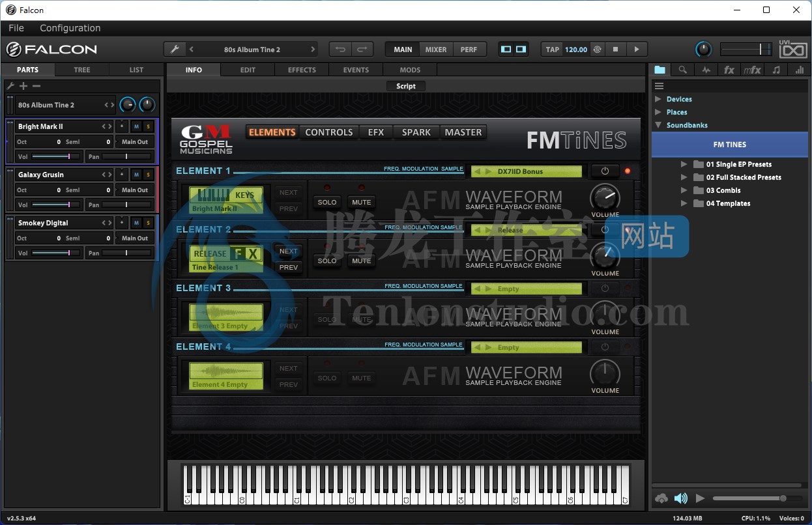Toggle Element 1 power button

[605, 171]
